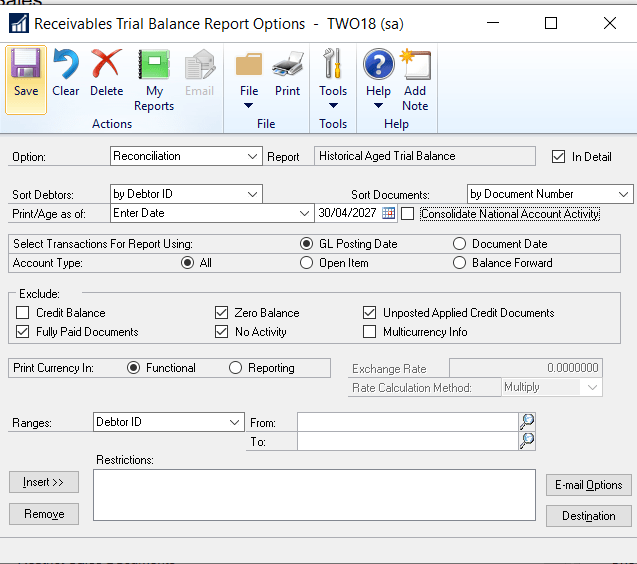Open the File toolbar menu
637x564 pixels.
(249, 78)
